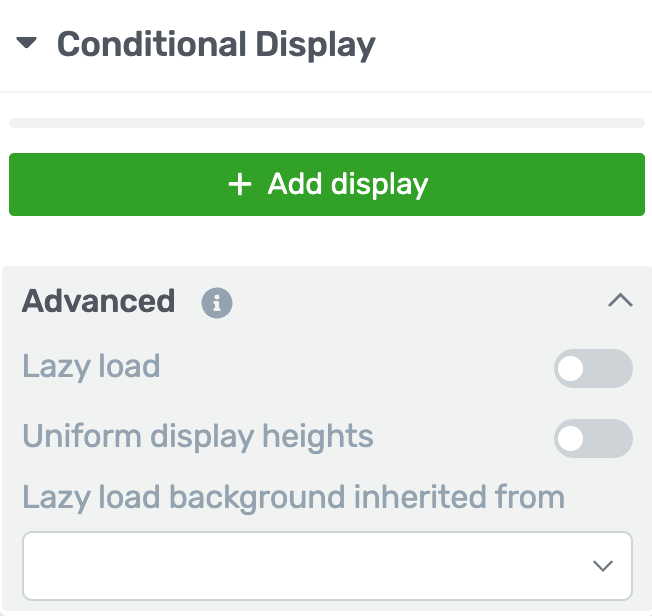Click the knob of the Lazy load switch
The width and height of the screenshot is (652, 616).
tap(572, 369)
